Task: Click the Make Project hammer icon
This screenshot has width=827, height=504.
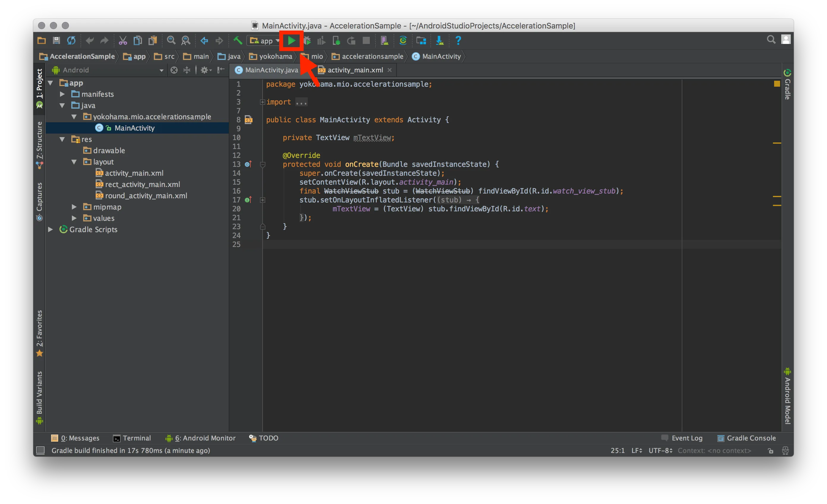Action: (238, 41)
